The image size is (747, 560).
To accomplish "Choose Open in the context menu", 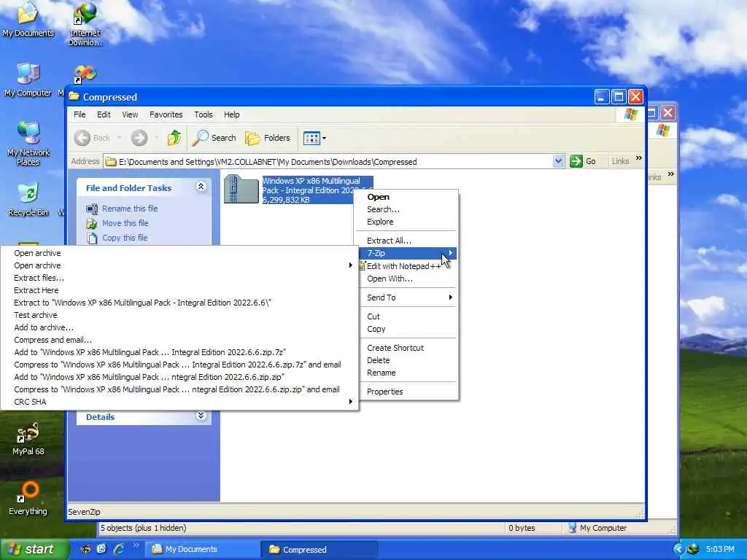I will pos(406,197).
